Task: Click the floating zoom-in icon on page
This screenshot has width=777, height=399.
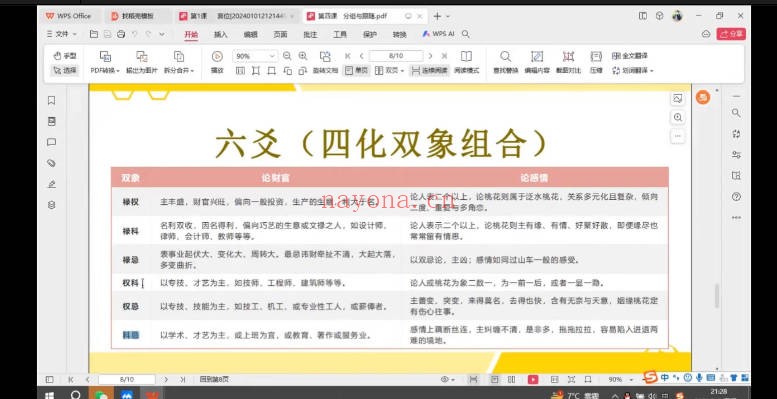Action: tap(677, 117)
